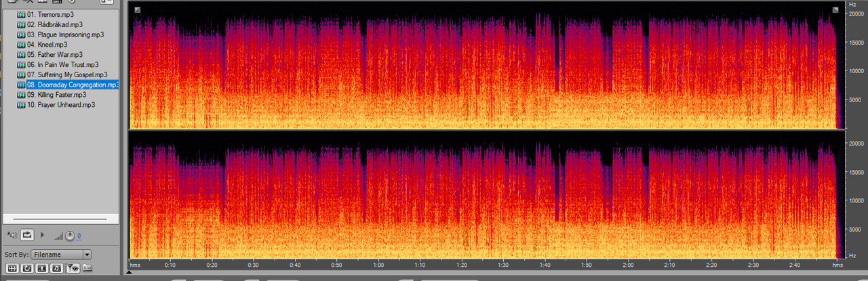
Task: Click the 0:10 mark on time ruler
Action: [x=170, y=265]
